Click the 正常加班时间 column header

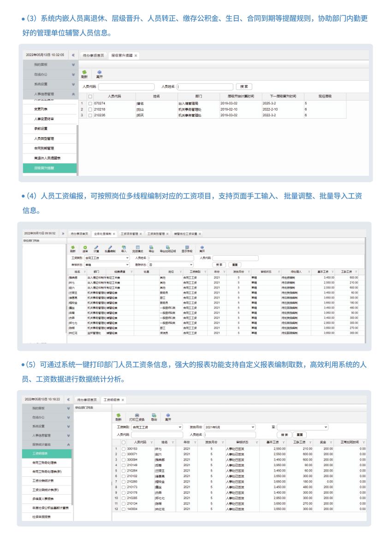click(353, 442)
